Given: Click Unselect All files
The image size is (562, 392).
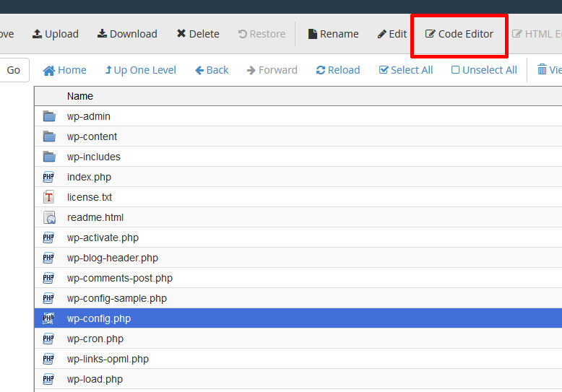Looking at the screenshot, I should 484,70.
